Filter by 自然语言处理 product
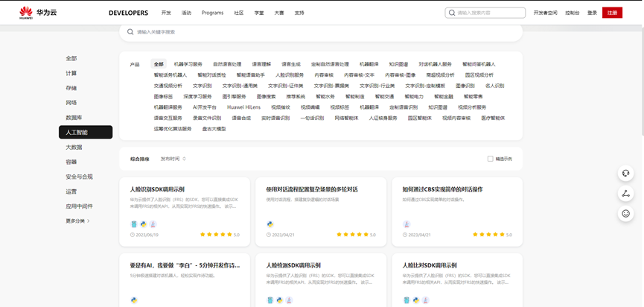 [227, 65]
